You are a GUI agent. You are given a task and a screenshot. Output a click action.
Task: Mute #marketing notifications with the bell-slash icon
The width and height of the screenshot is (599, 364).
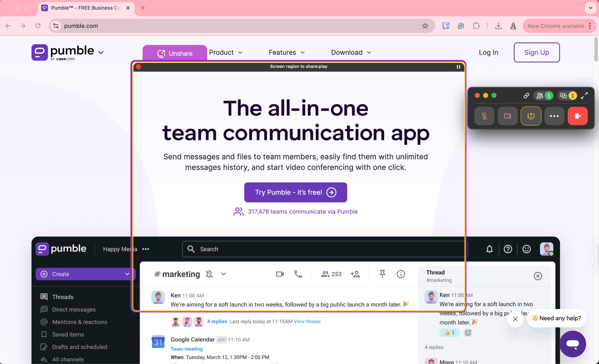[209, 274]
